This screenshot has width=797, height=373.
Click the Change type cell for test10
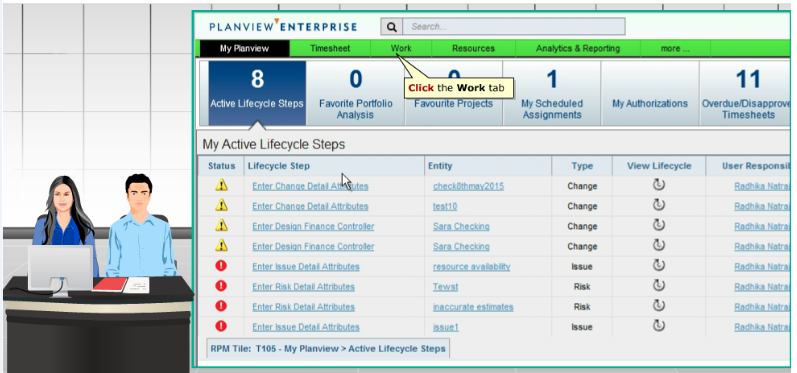[582, 206]
